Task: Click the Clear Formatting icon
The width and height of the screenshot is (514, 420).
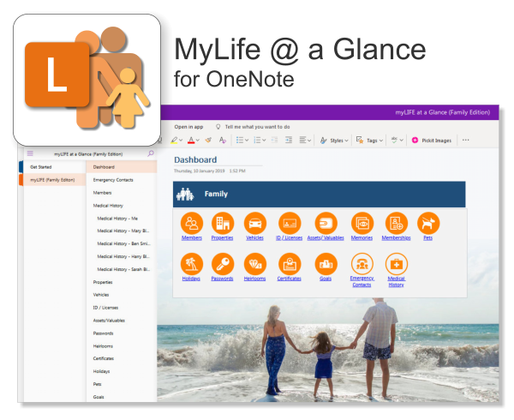Action: pyautogui.click(x=223, y=140)
